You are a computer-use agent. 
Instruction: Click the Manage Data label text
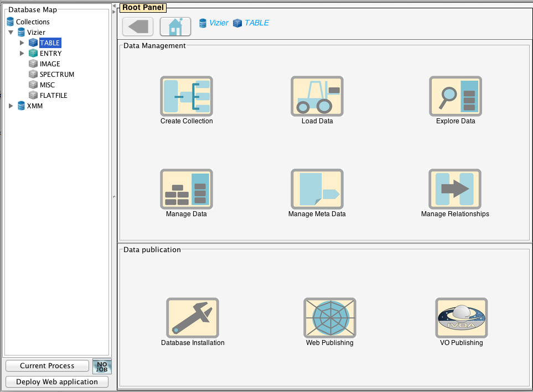187,213
